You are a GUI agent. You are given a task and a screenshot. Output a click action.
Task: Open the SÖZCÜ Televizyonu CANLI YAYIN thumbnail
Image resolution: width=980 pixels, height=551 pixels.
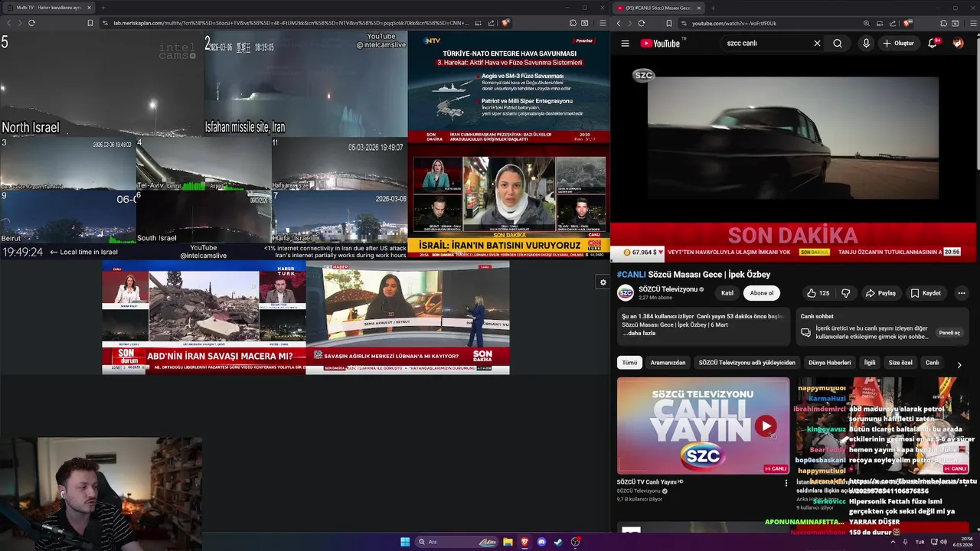tap(703, 425)
